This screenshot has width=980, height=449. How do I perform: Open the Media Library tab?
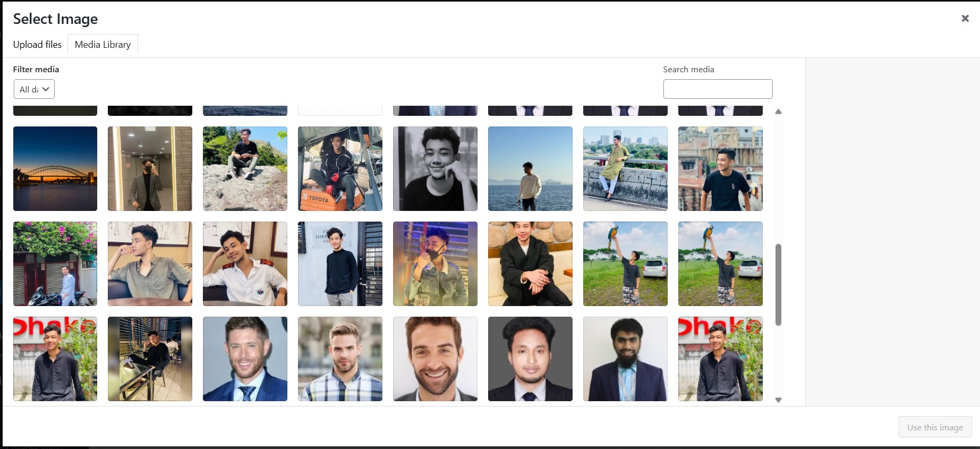[x=103, y=45]
